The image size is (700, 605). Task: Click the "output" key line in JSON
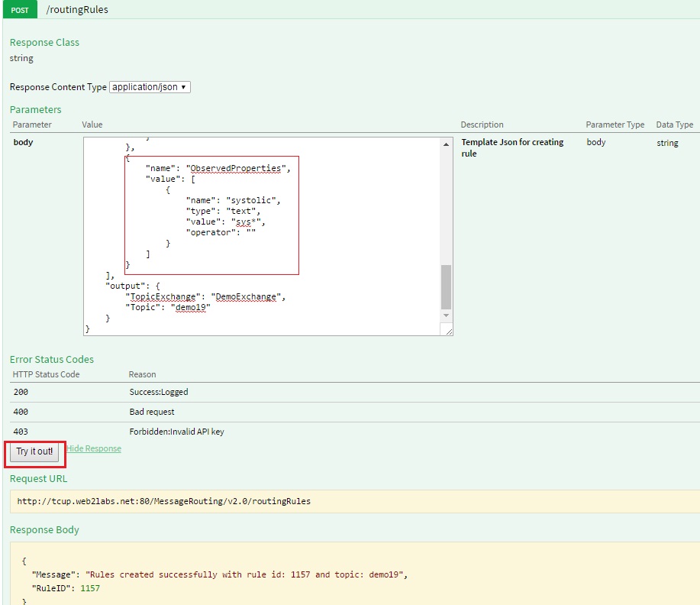point(133,286)
